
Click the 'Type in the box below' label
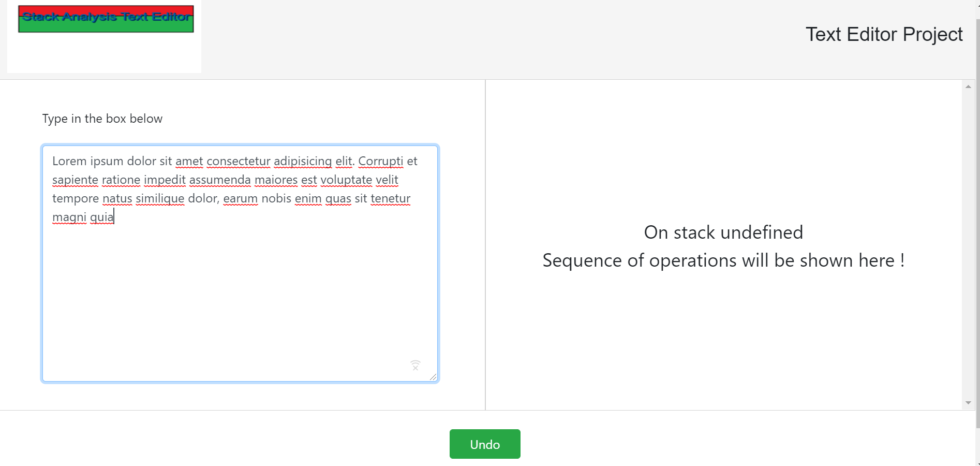click(102, 119)
